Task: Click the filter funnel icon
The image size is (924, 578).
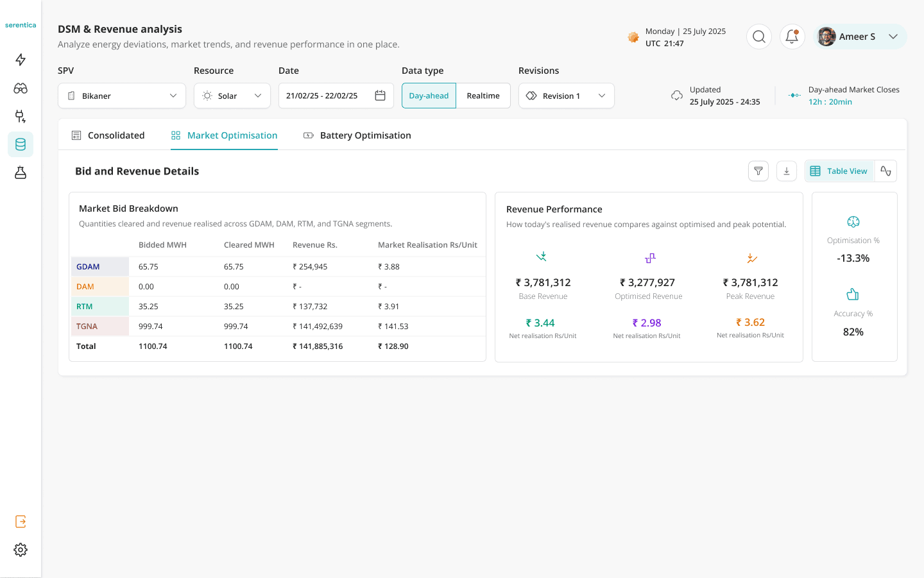Action: [758, 171]
